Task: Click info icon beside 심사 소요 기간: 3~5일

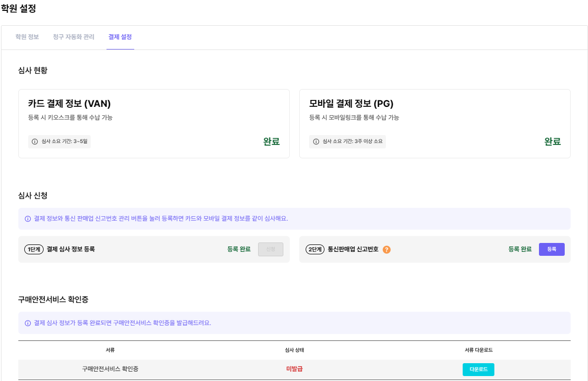Action: (35, 142)
